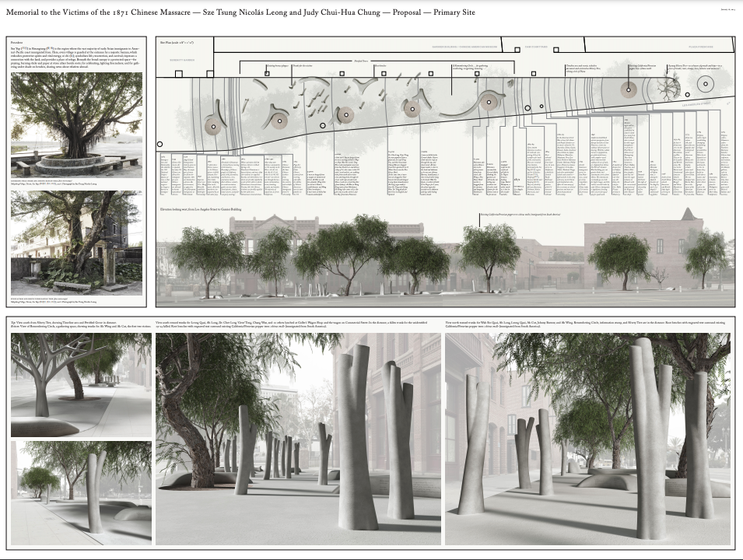Click the "Site Plan" scale label
Screen dimensions: 743x560
coord(177,42)
